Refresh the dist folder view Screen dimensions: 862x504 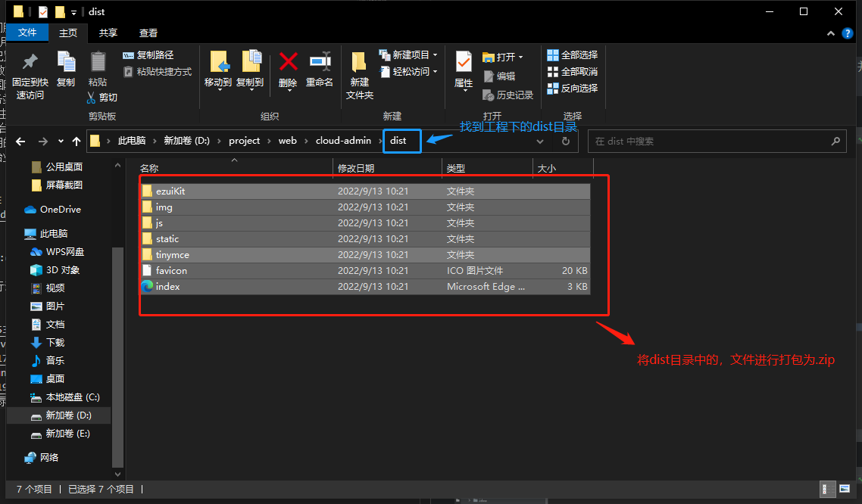566,141
